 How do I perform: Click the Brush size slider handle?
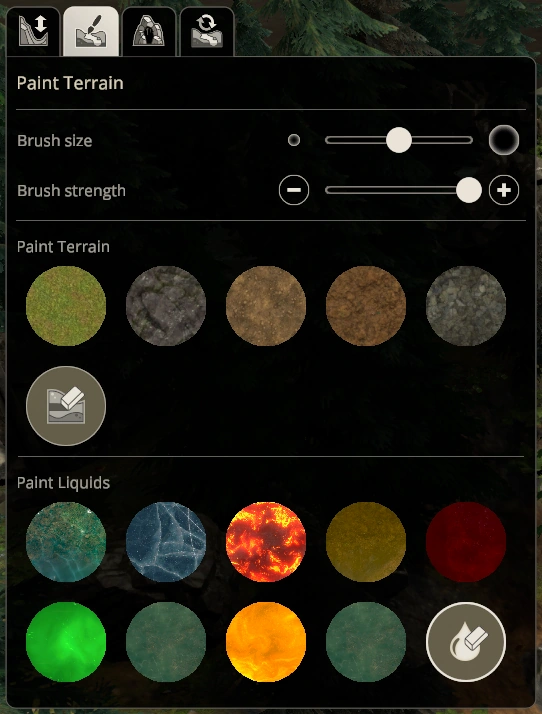click(399, 140)
